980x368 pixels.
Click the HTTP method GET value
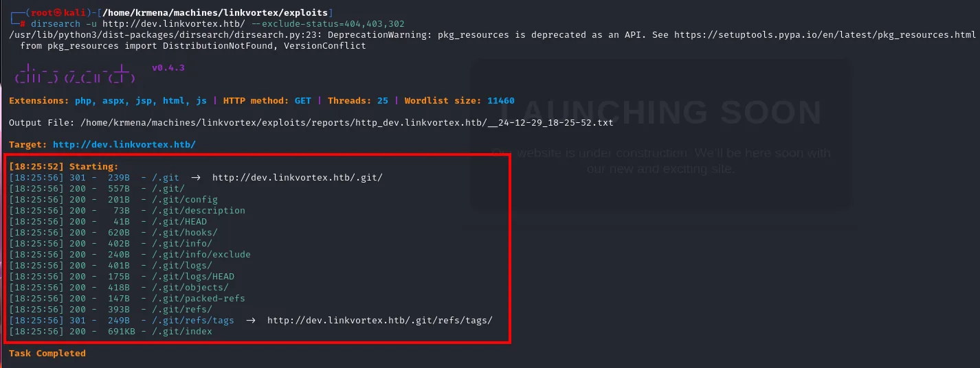coord(303,101)
